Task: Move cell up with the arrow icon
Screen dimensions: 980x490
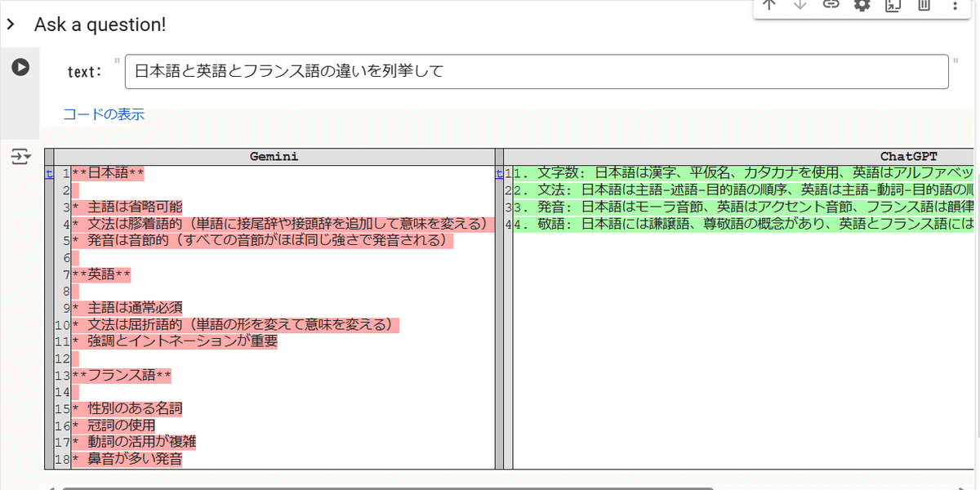Action: click(x=768, y=5)
